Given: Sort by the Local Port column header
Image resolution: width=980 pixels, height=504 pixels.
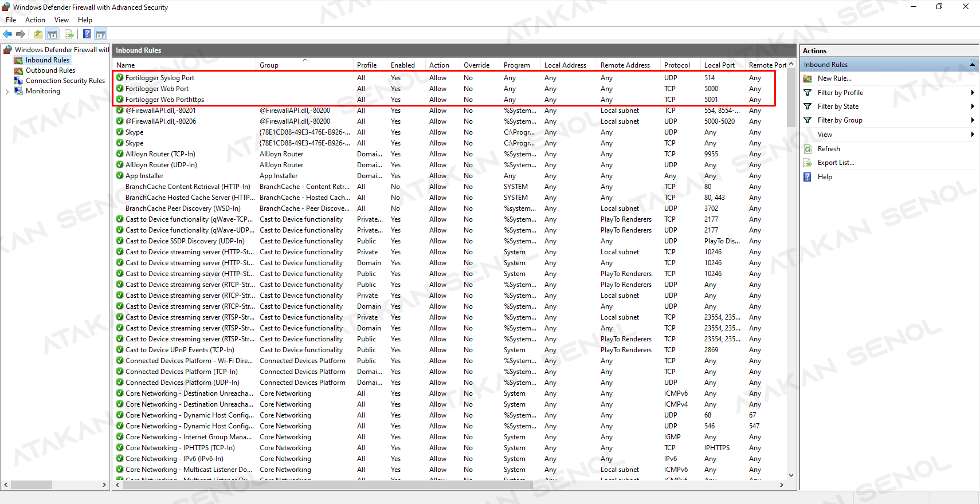Looking at the screenshot, I should (x=723, y=65).
